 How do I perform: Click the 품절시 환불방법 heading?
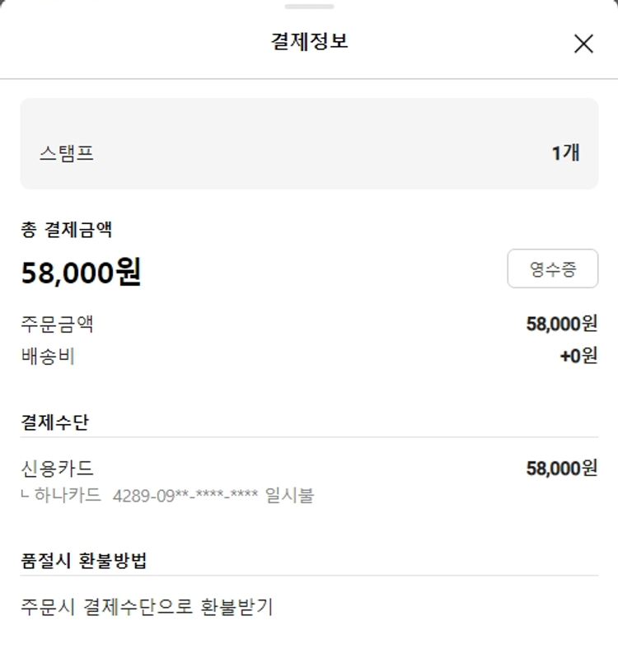click(83, 561)
